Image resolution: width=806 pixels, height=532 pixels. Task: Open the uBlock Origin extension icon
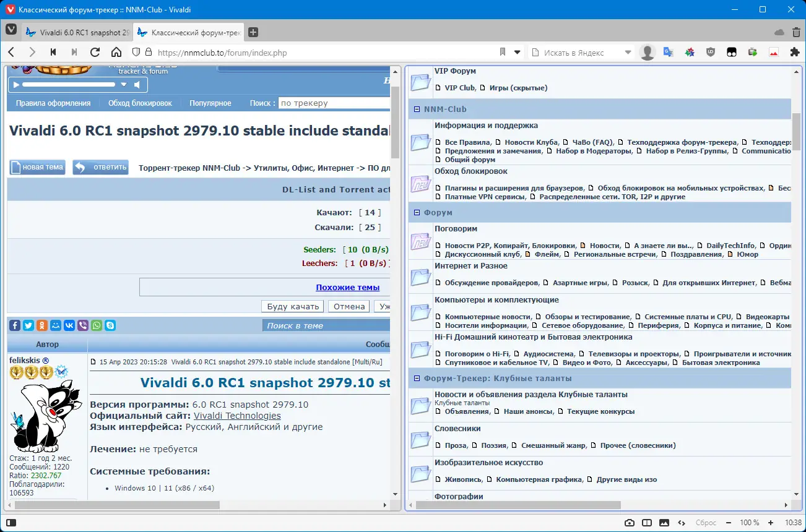point(711,53)
